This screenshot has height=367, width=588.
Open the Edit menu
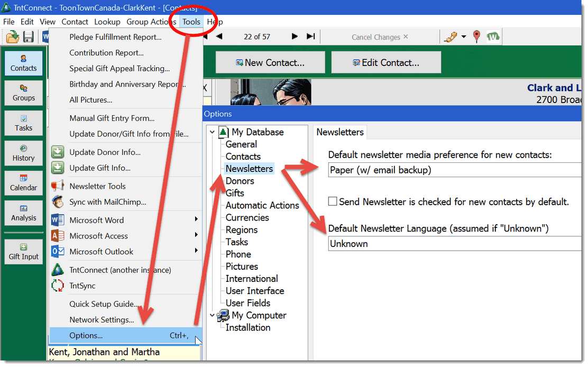point(27,22)
